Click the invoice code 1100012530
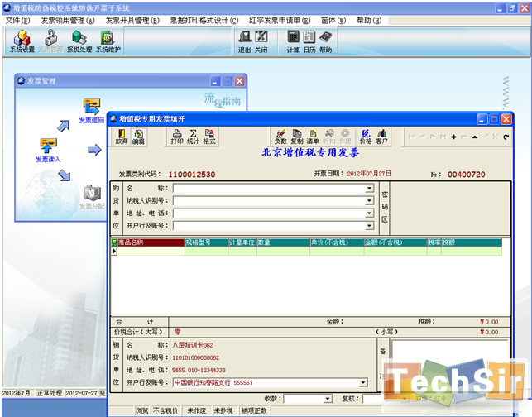Viewport: 532px width, 417px height. [x=192, y=175]
